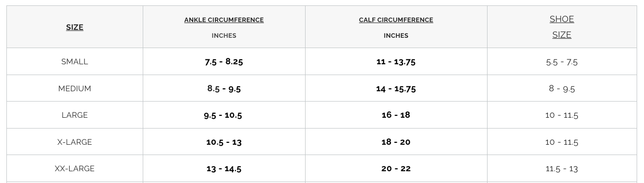Select ankle value 9.5 - 10.5
The image size is (644, 183).
pos(224,115)
